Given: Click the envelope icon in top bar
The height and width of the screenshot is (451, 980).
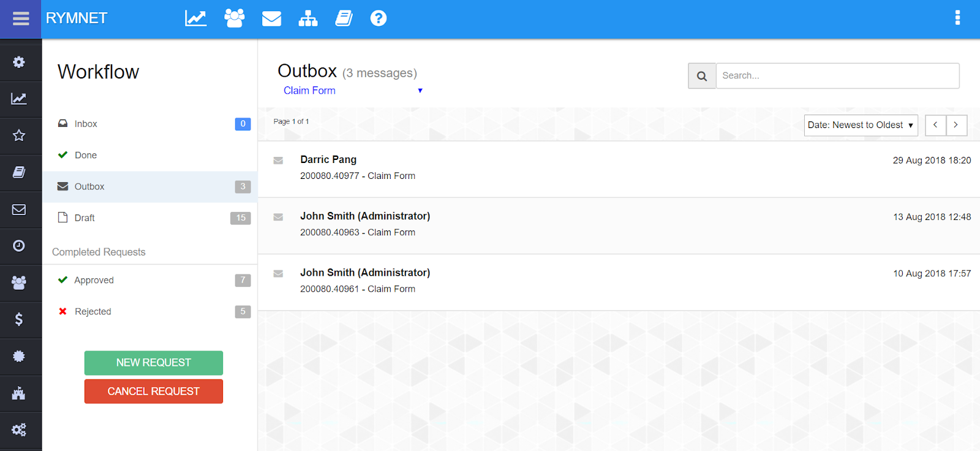Looking at the screenshot, I should click(271, 19).
